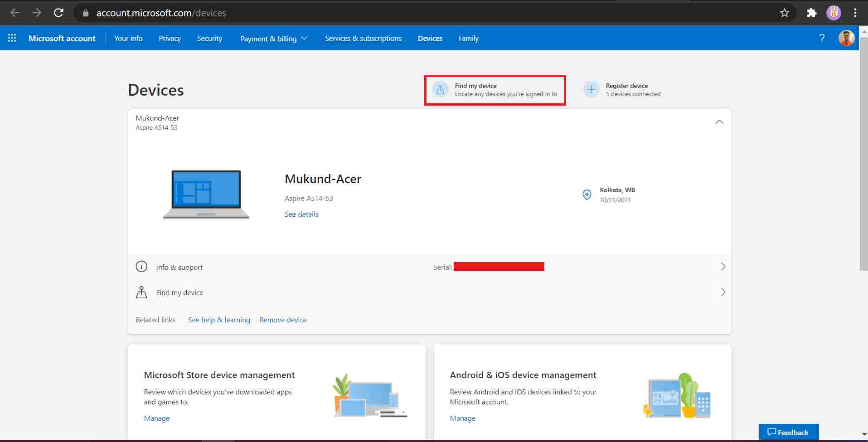Click the Register device plus icon
This screenshot has height=442, width=868.
591,90
